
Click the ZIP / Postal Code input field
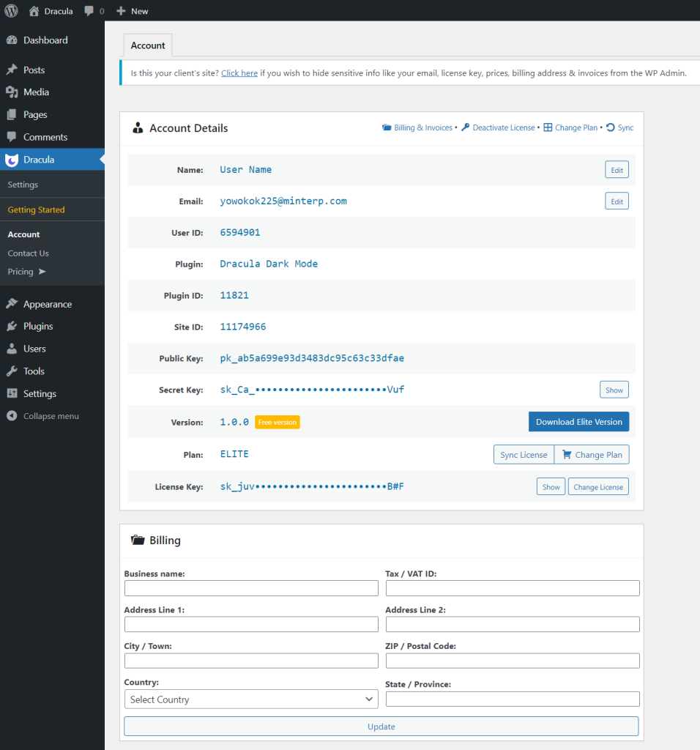[513, 661]
